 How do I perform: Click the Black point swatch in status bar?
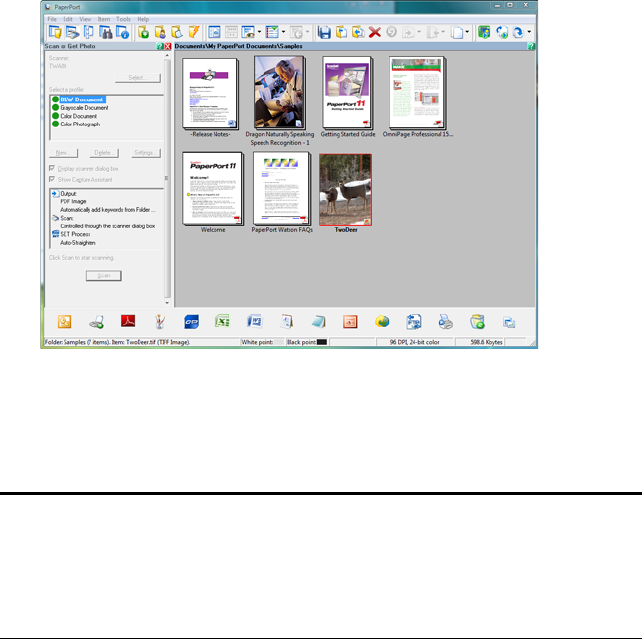[322, 342]
